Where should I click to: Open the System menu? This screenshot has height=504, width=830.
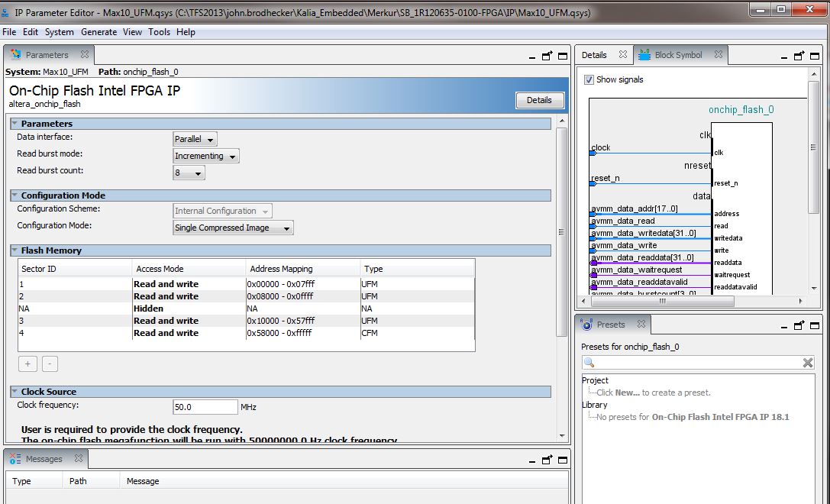click(x=60, y=32)
